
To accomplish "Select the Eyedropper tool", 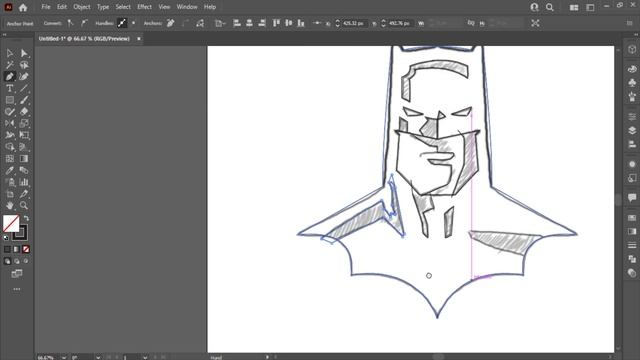I will [x=10, y=170].
